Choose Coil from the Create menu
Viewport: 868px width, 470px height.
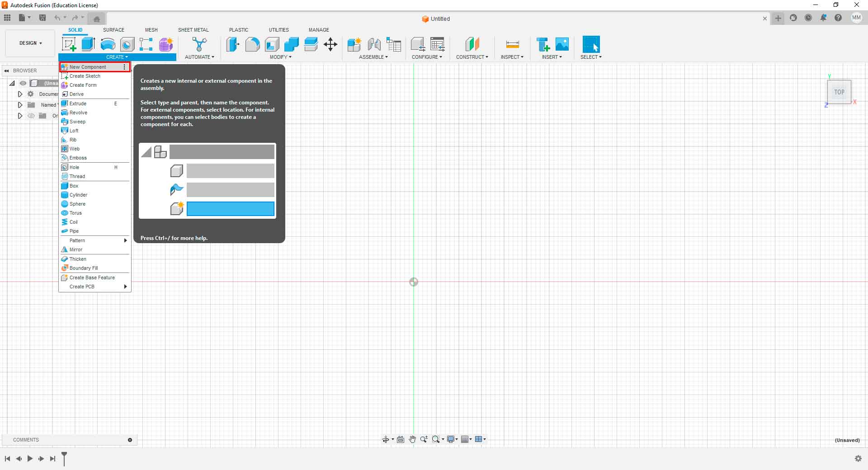[x=95, y=222]
